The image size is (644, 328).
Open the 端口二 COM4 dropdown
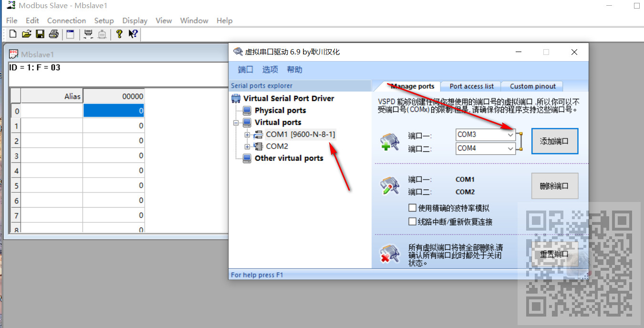[510, 148]
